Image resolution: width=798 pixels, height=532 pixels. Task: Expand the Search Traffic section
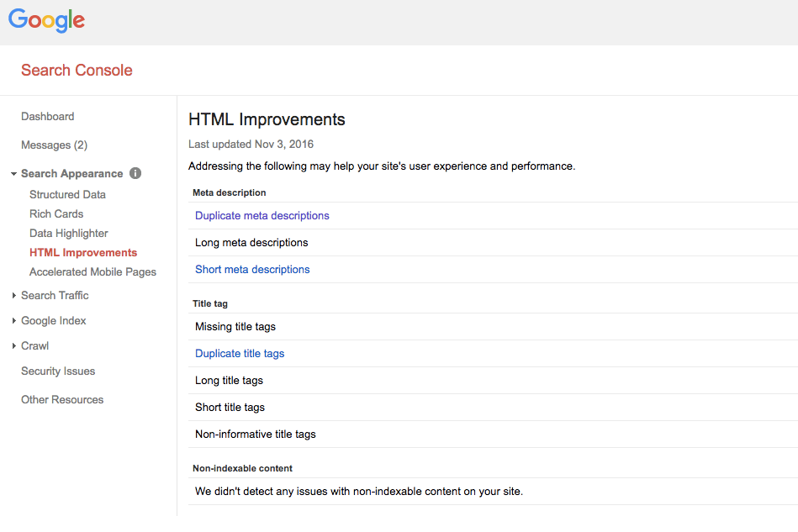point(14,296)
